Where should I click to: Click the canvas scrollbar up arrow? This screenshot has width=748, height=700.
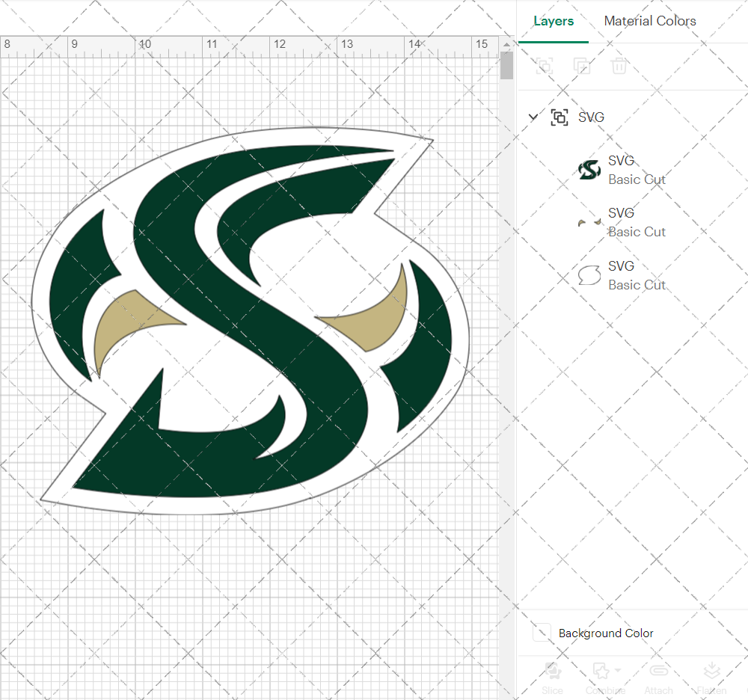click(x=506, y=44)
